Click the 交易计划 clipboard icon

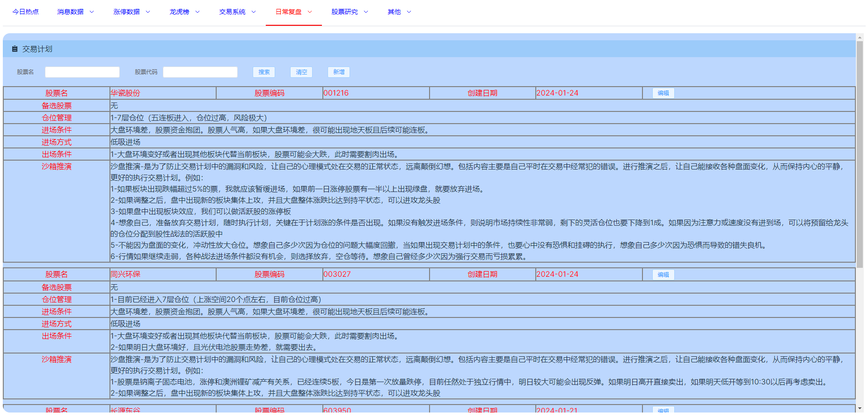point(15,49)
